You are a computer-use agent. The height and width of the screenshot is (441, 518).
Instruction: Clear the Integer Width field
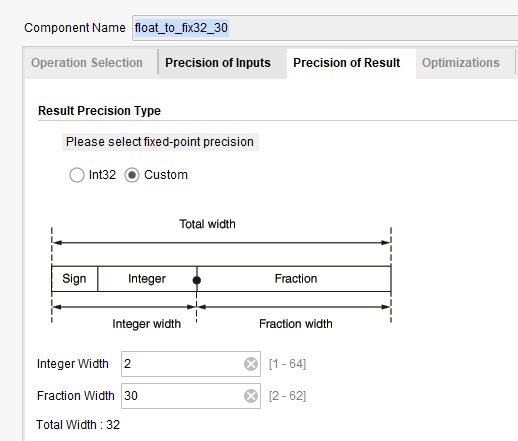tap(251, 364)
